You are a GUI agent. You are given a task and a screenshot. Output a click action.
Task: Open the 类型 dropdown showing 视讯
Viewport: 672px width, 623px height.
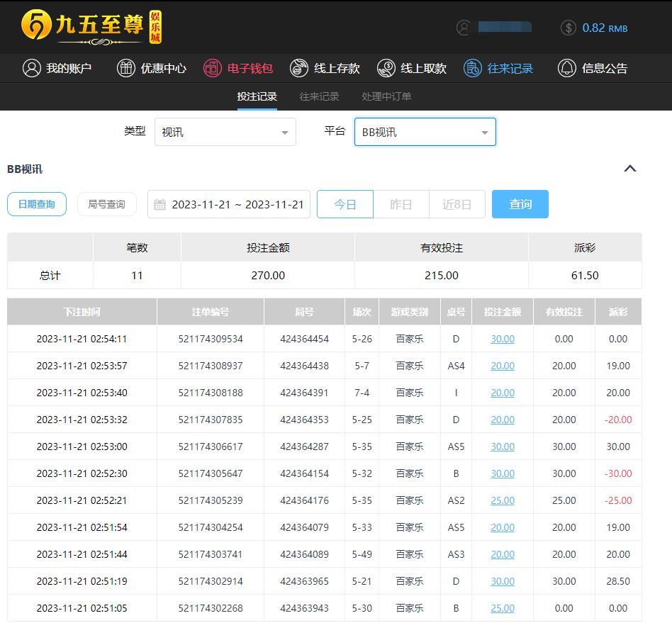225,132
